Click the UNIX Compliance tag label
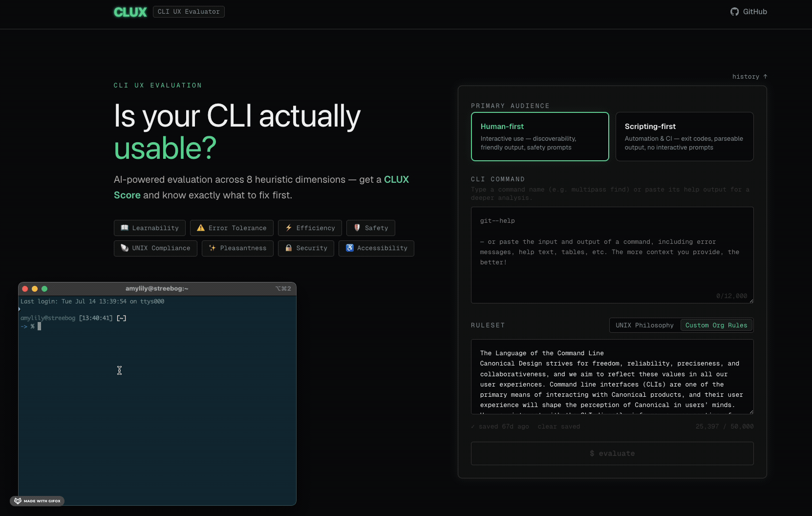This screenshot has height=516, width=812. [x=161, y=248]
